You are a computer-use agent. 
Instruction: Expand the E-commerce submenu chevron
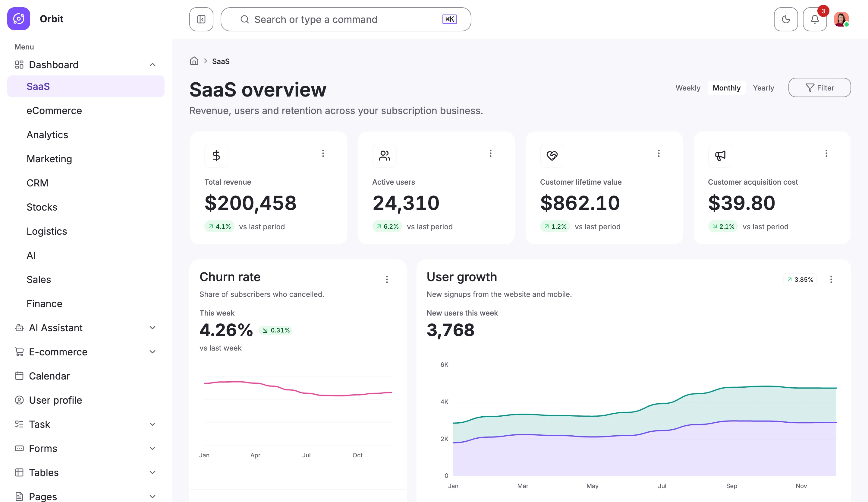tap(153, 352)
